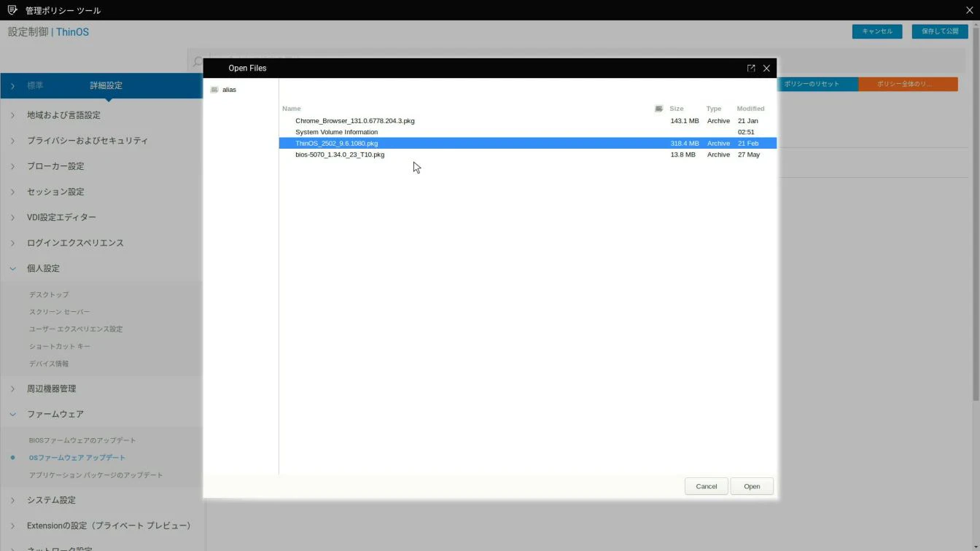Expand Extensionの設定 section
Viewport: 980px width, 551px height.
12,525
